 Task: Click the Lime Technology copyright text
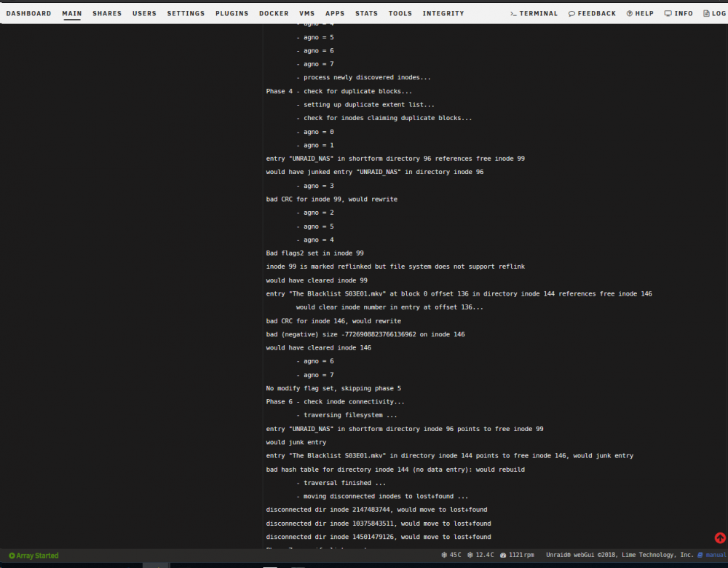620,555
